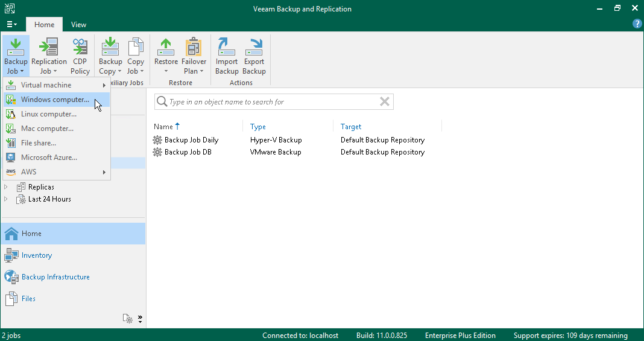Image resolution: width=644 pixels, height=341 pixels.
Task: Click the aws logo menu icon
Action: (x=11, y=172)
